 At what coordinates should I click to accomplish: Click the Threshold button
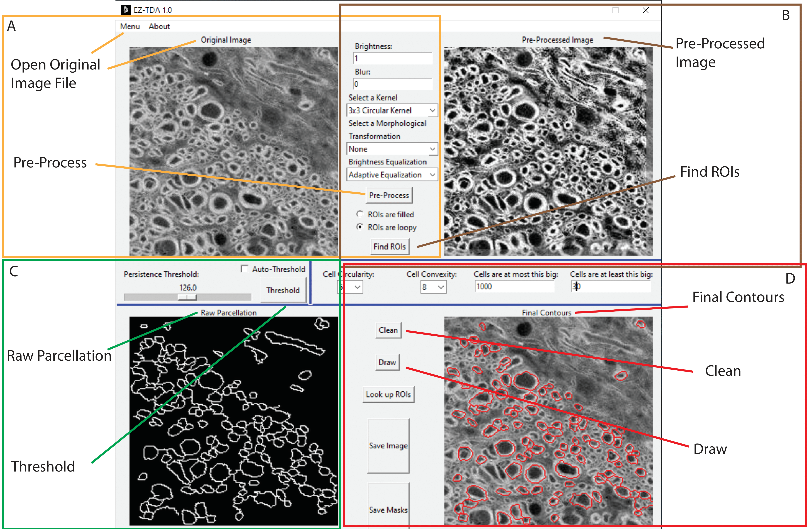[283, 290]
